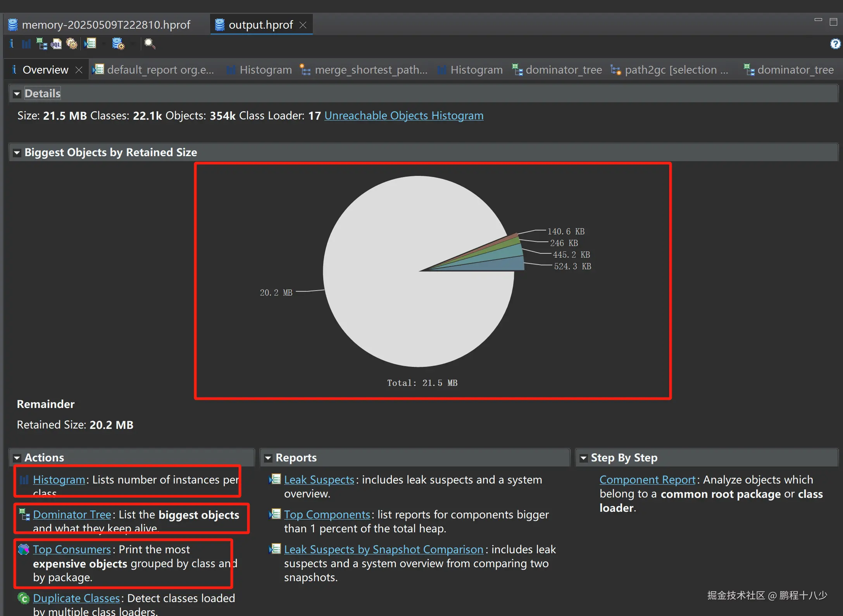The height and width of the screenshot is (616, 843).
Task: Switch to the memory-20250509T222810.hprof tab
Action: click(106, 25)
